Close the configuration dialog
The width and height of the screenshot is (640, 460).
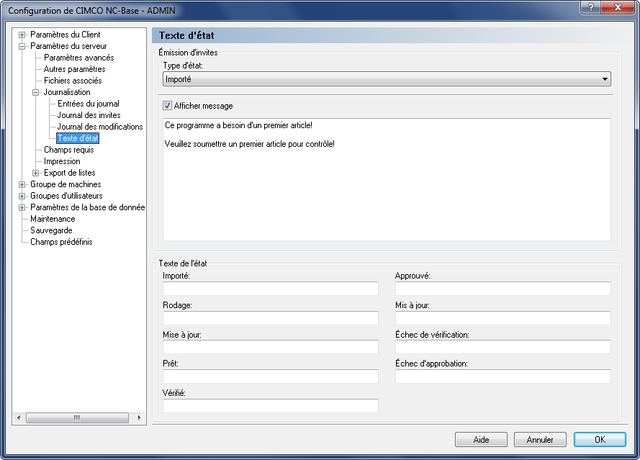pyautogui.click(x=618, y=7)
